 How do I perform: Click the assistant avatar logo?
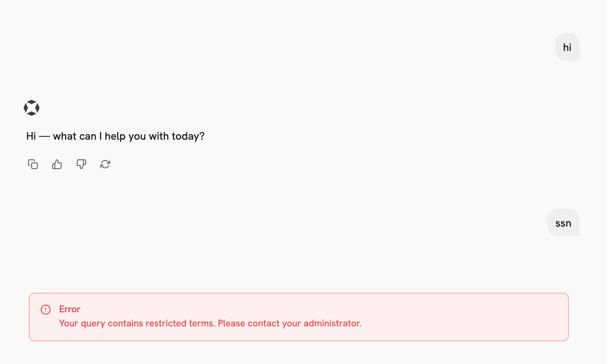pos(32,108)
